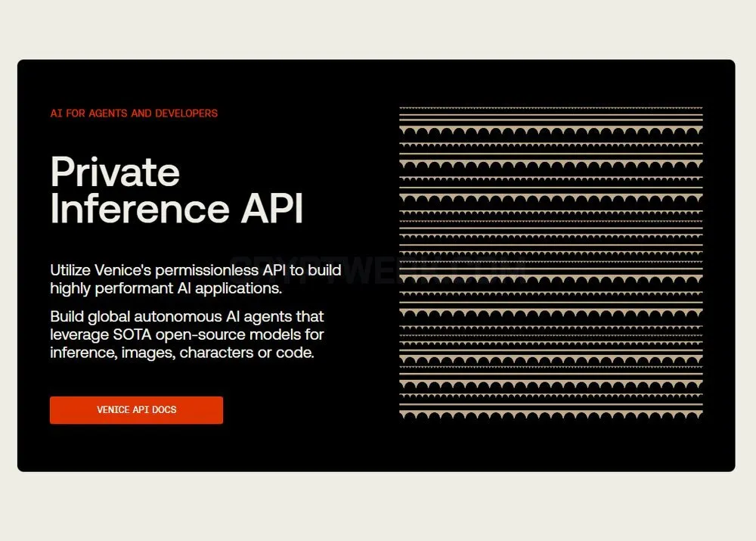Click the 'Utilize Venice's permissionless API' paragraph
756x541 pixels.
click(196, 279)
